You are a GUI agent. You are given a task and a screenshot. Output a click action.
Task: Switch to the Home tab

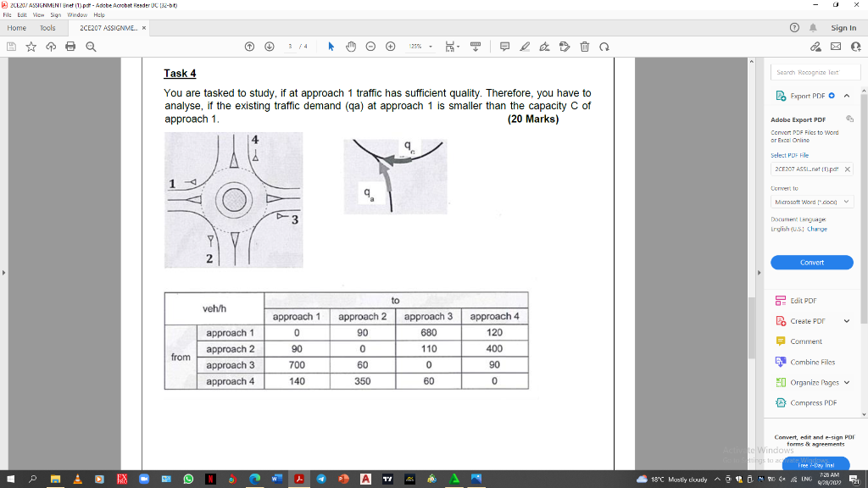[17, 28]
